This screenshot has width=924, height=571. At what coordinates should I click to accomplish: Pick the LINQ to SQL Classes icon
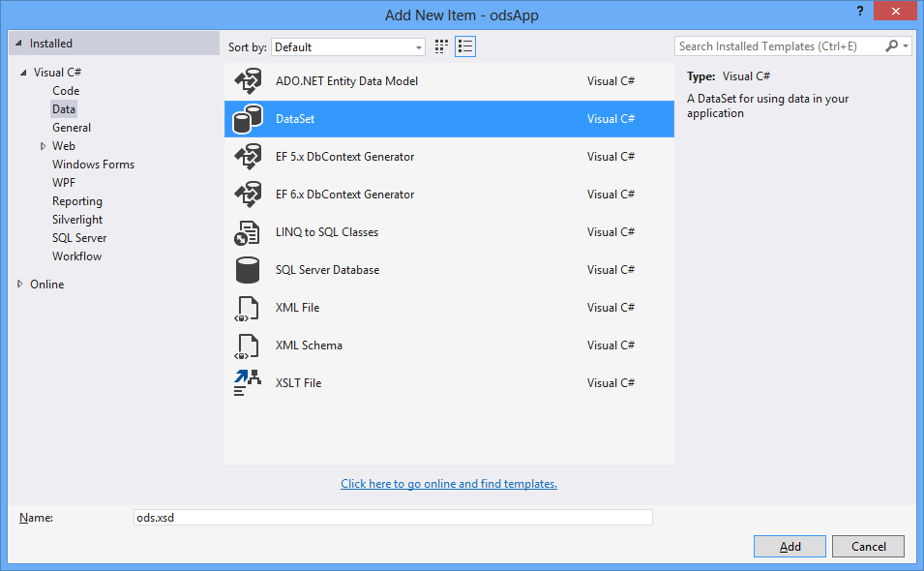pos(248,232)
